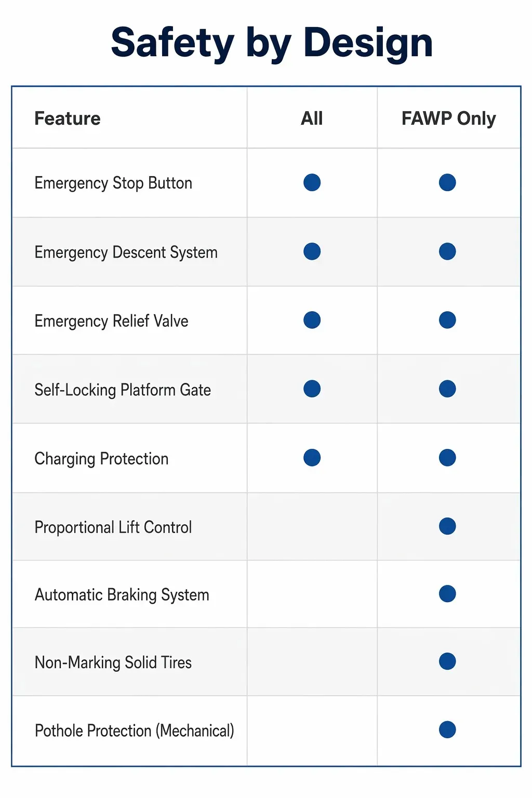The width and height of the screenshot is (532, 798).
Task: Click the empty All cell for Automatic Braking System
Action: pyautogui.click(x=312, y=594)
